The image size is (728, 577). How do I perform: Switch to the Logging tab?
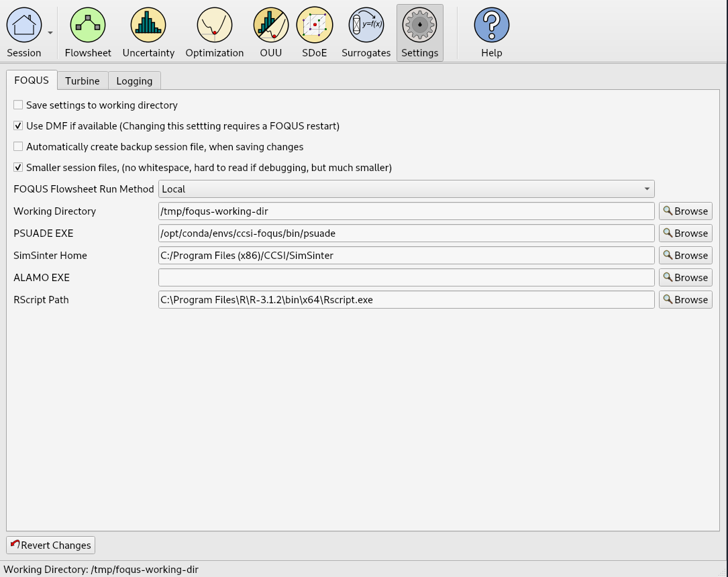(x=134, y=81)
